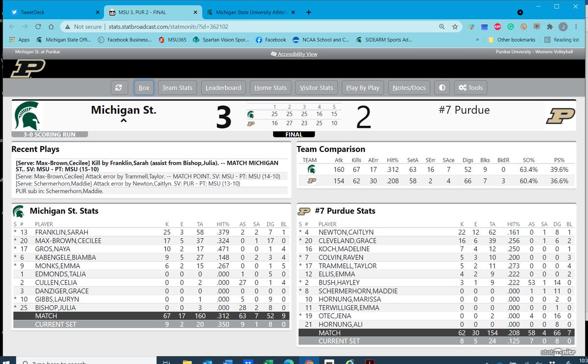The image size is (588, 364).
Task: Click the zoom magnifier in address bar
Action: [x=442, y=27]
